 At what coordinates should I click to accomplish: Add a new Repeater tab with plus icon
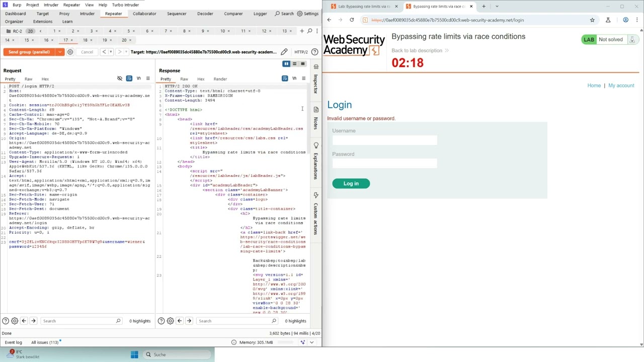pos(302,31)
